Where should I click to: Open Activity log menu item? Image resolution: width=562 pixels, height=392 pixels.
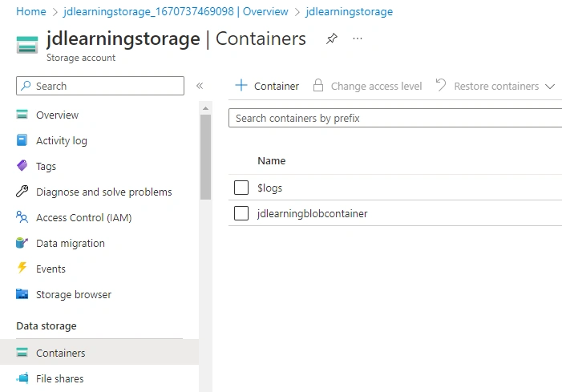(x=62, y=141)
